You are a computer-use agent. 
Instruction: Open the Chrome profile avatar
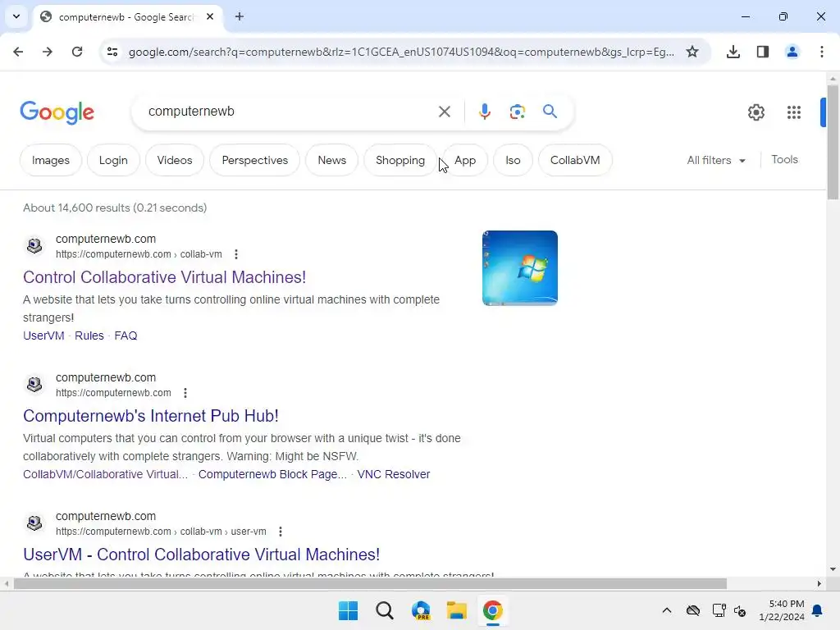coord(792,52)
